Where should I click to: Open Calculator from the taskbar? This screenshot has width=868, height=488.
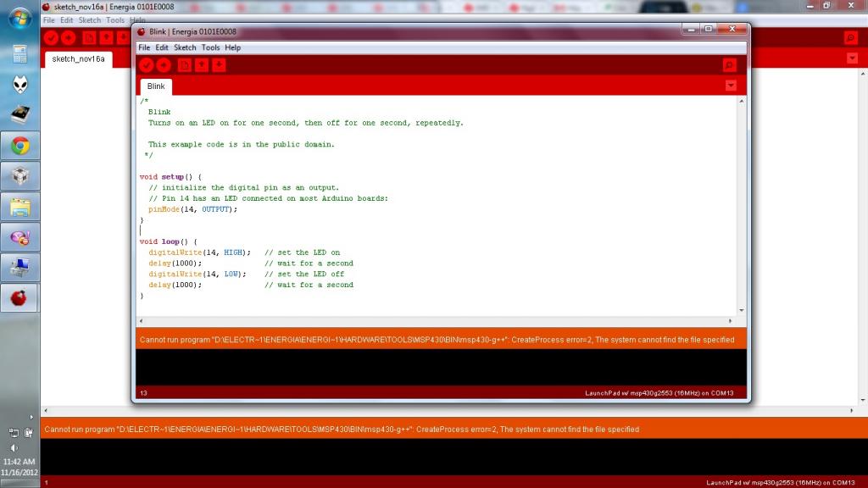(x=20, y=54)
